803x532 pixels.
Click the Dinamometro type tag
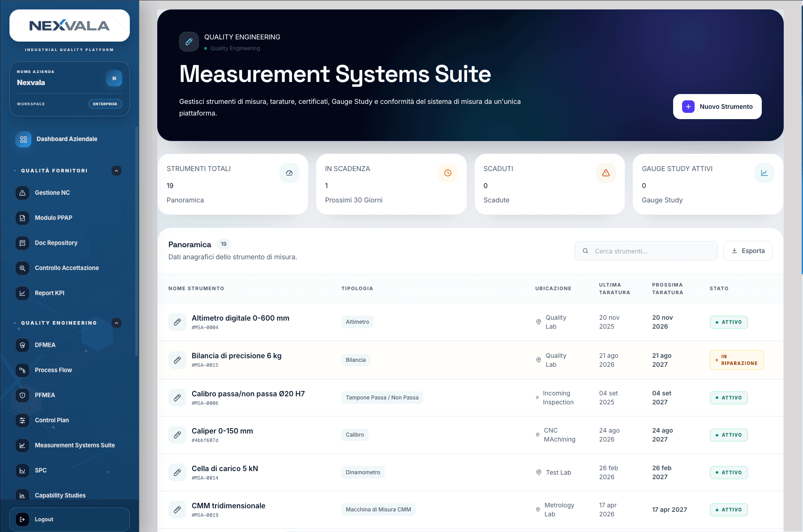coord(363,472)
